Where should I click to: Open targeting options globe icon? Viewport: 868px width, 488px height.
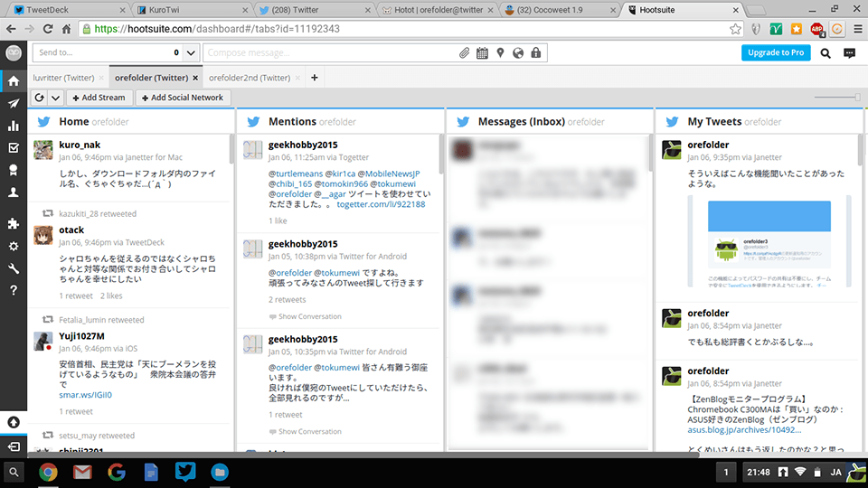518,52
